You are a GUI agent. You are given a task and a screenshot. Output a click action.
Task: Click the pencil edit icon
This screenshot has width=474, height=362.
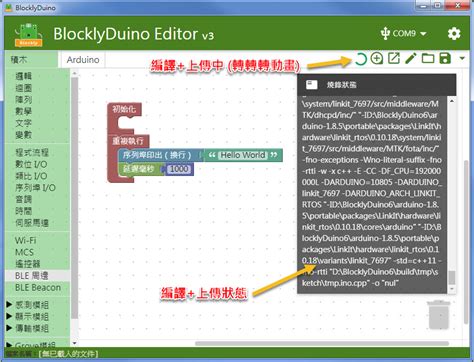click(x=411, y=59)
